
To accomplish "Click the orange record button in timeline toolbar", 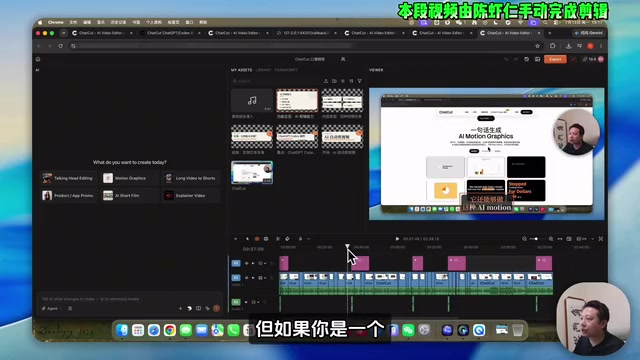I will (257, 239).
